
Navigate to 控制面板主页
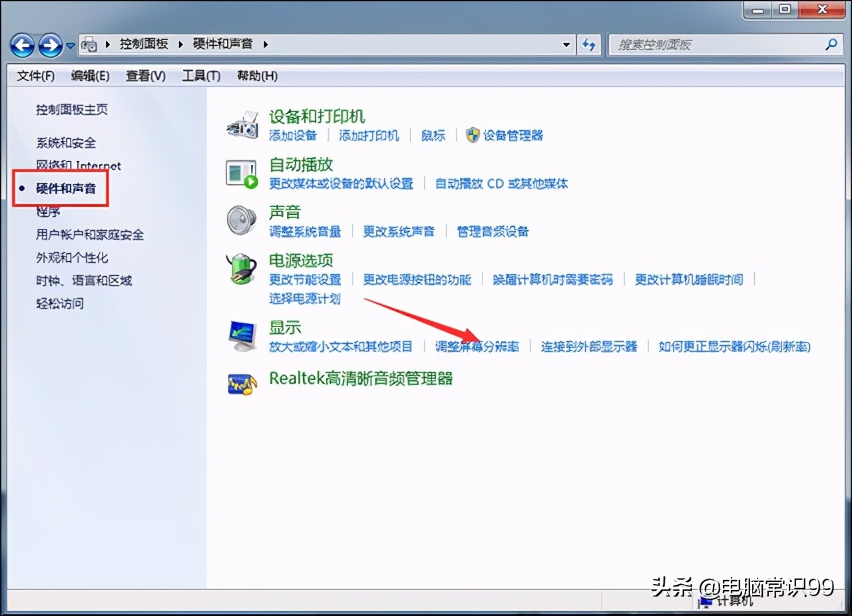(71, 109)
